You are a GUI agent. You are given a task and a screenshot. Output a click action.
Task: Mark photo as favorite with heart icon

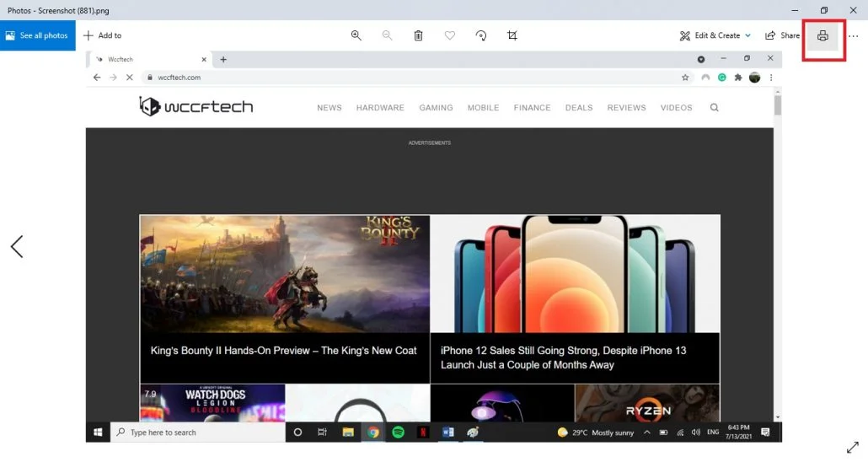click(449, 35)
